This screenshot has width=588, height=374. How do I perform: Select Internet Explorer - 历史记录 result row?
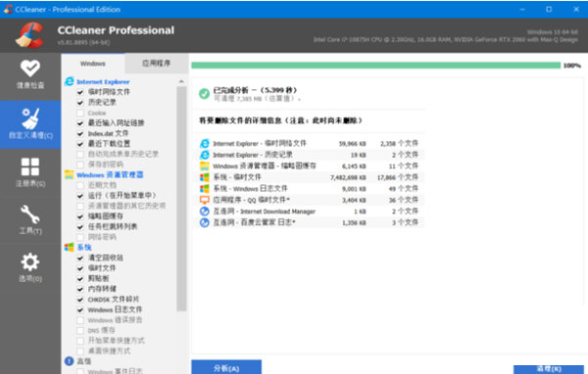pyautogui.click(x=309, y=155)
